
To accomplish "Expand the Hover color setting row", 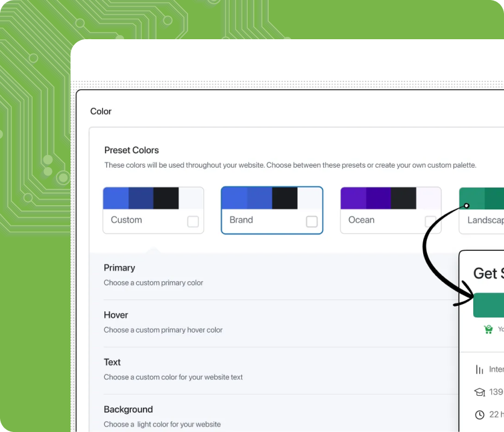I will pyautogui.click(x=271, y=322).
